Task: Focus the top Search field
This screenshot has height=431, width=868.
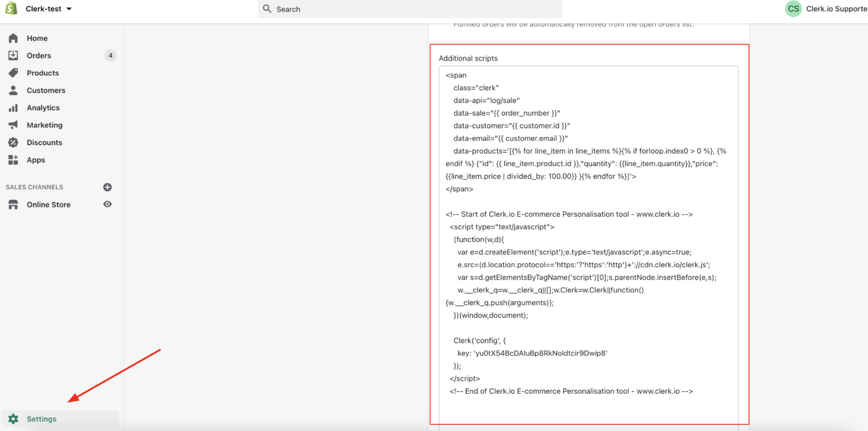Action: click(409, 9)
